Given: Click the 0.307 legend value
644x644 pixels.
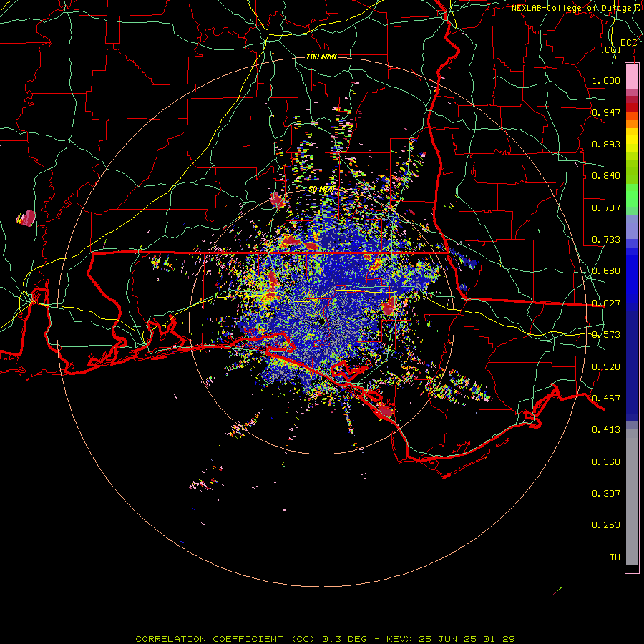Looking at the screenshot, I should click(x=606, y=494).
